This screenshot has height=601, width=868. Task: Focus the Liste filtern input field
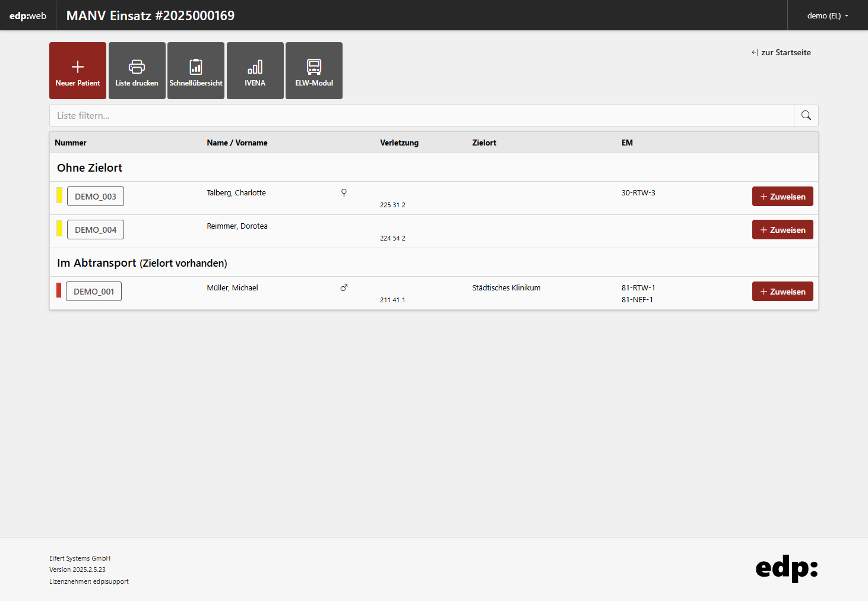click(x=422, y=115)
